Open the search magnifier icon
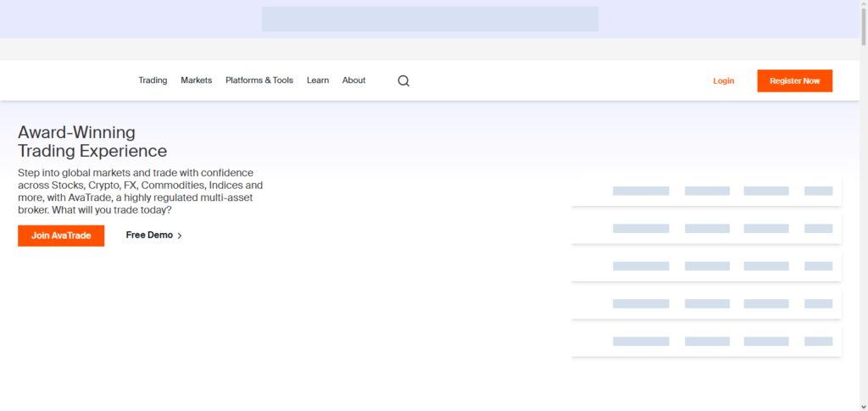Viewport: 868px width, 411px height. coord(403,81)
